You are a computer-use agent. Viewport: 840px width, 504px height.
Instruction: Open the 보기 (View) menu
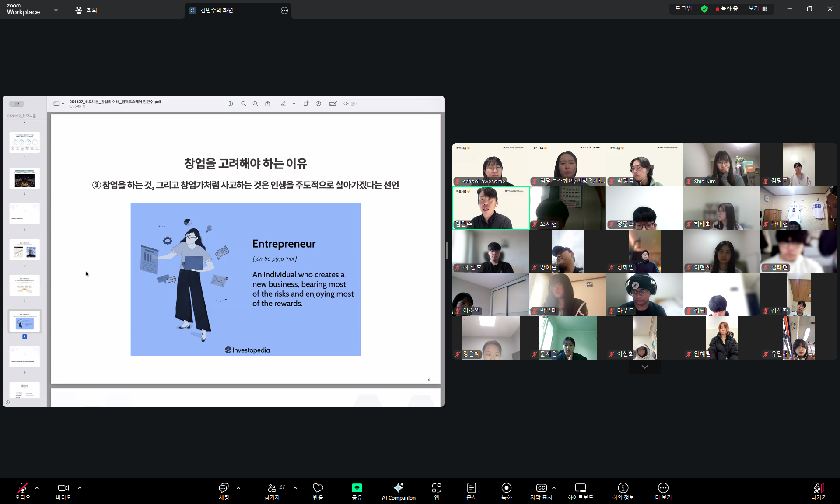point(758,9)
